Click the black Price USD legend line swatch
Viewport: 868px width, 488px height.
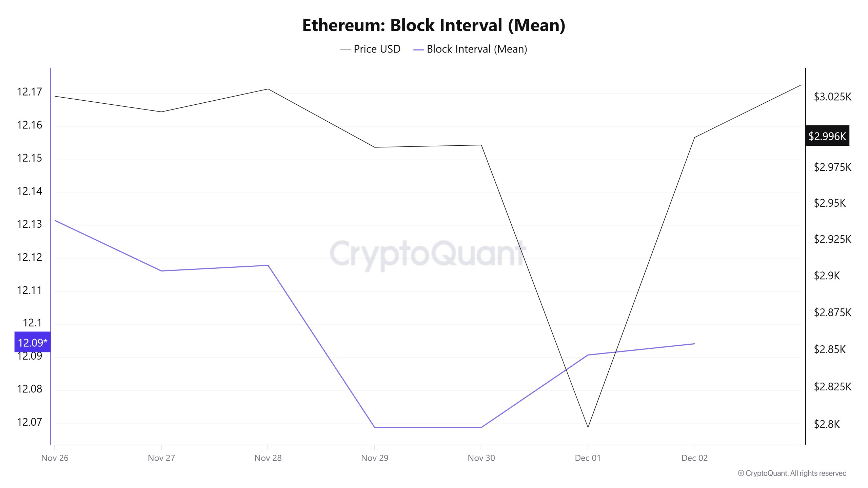(x=345, y=50)
